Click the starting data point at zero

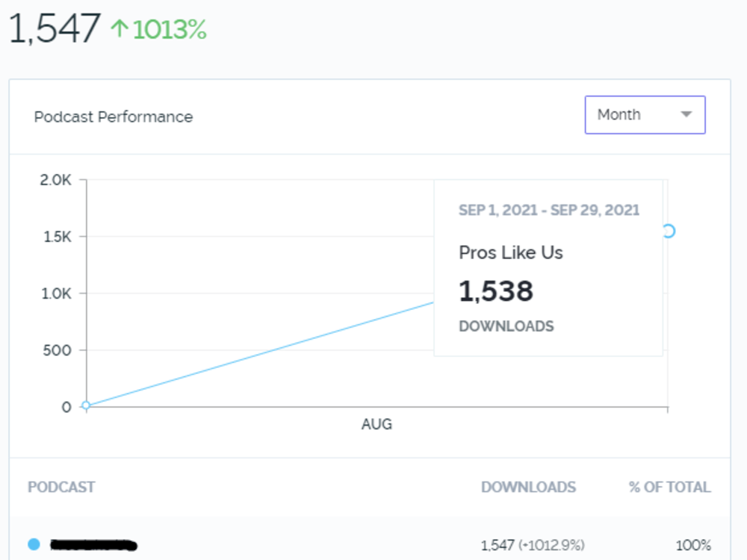click(86, 405)
